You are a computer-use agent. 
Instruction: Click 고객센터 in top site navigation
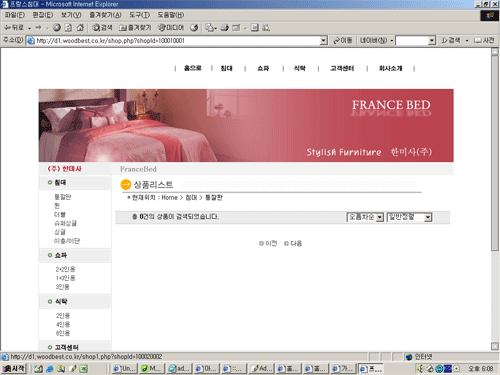342,68
